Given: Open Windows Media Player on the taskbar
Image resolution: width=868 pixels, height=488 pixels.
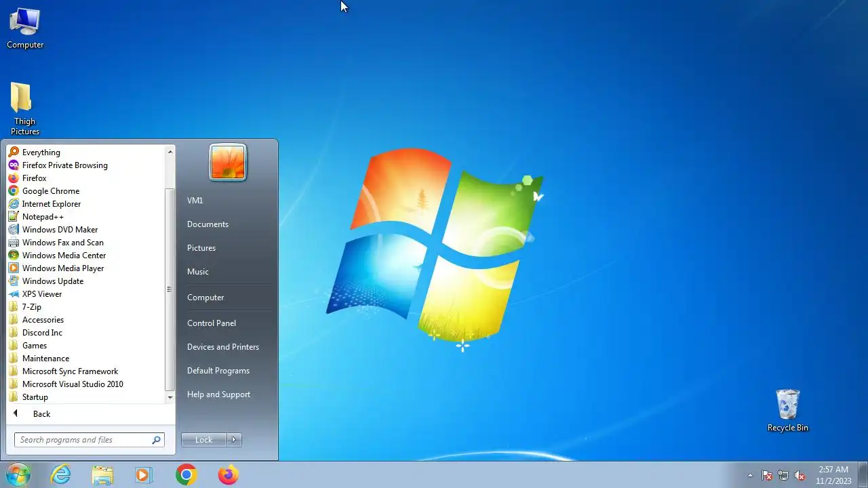Looking at the screenshot, I should 144,475.
